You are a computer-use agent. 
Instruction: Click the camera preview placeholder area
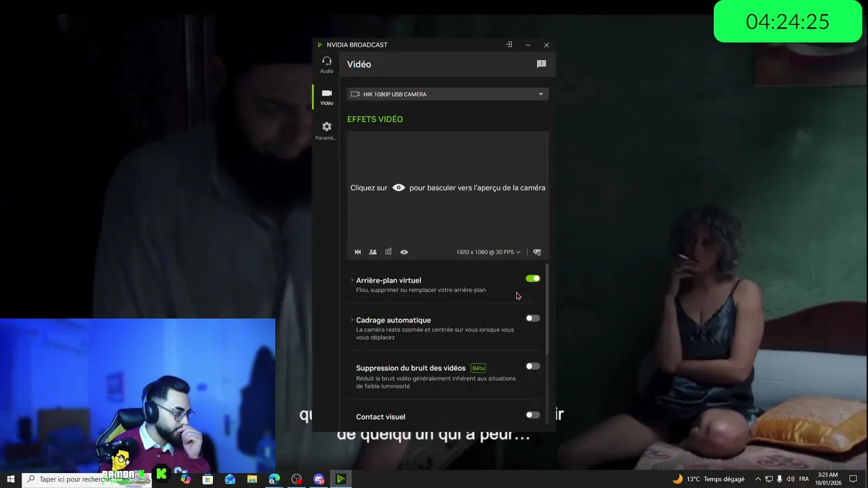pos(448,188)
